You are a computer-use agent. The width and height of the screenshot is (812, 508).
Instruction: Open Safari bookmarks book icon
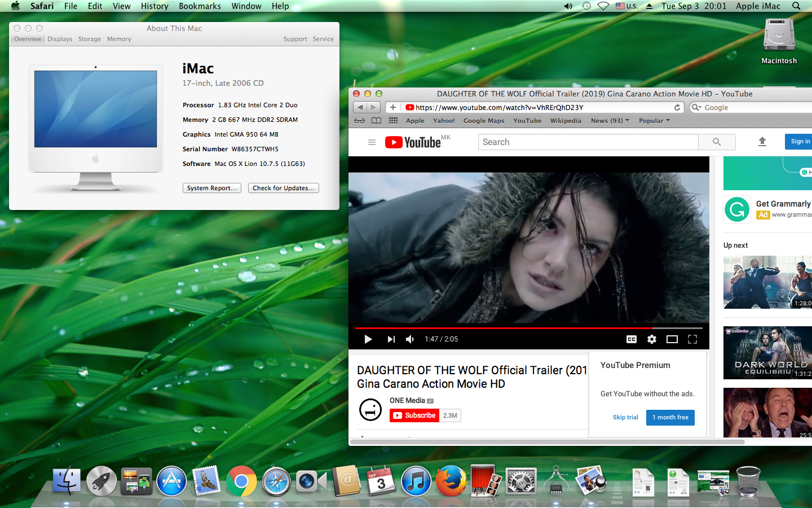pos(377,121)
